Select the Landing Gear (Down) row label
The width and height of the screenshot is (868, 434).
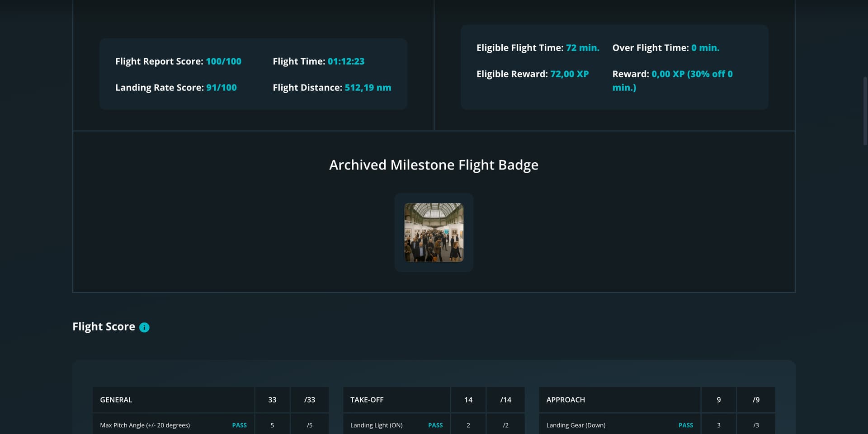(x=576, y=425)
